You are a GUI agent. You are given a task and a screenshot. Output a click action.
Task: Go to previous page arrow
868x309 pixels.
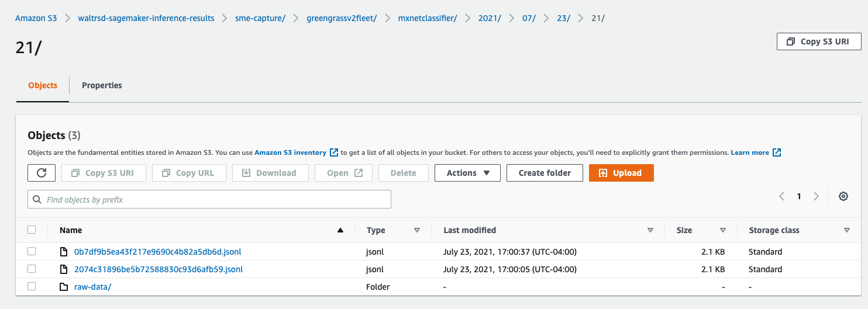(781, 196)
